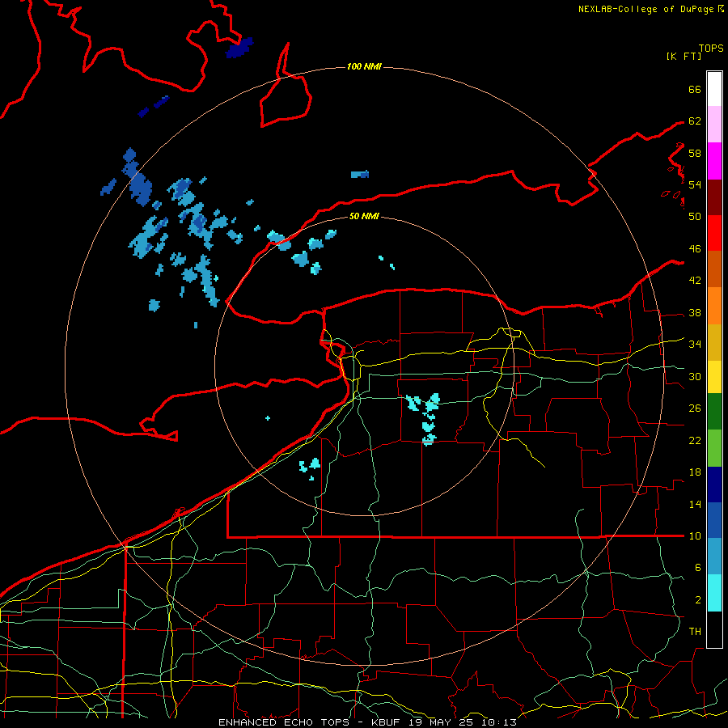728x728 pixels.
Task: Click the "6" scale value
Action: click(x=698, y=567)
